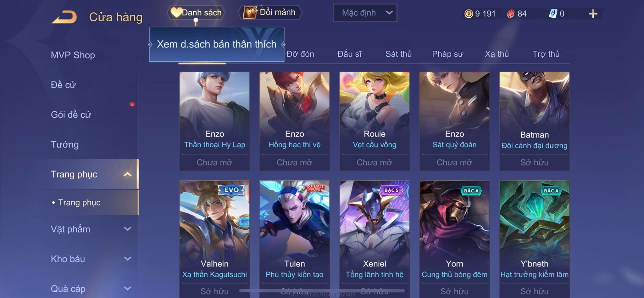Screen dimensions: 644x298
Task: Select the Trang phục sub-item
Action: tap(79, 202)
